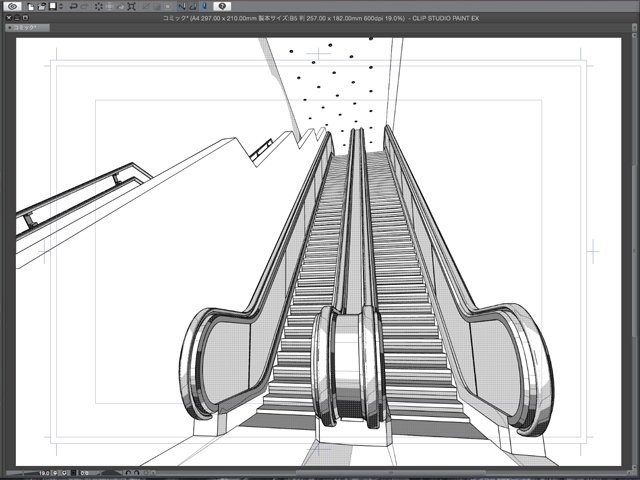
Task: Scale/Rotate transform icon
Action: point(131,6)
